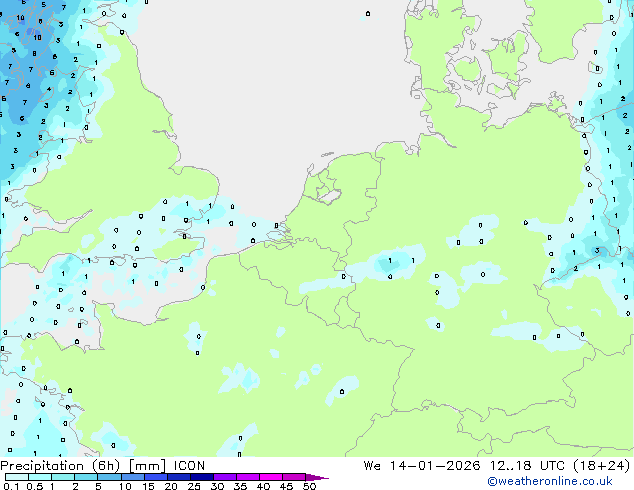Click the 1–2 mm legend color swatch

(63, 477)
